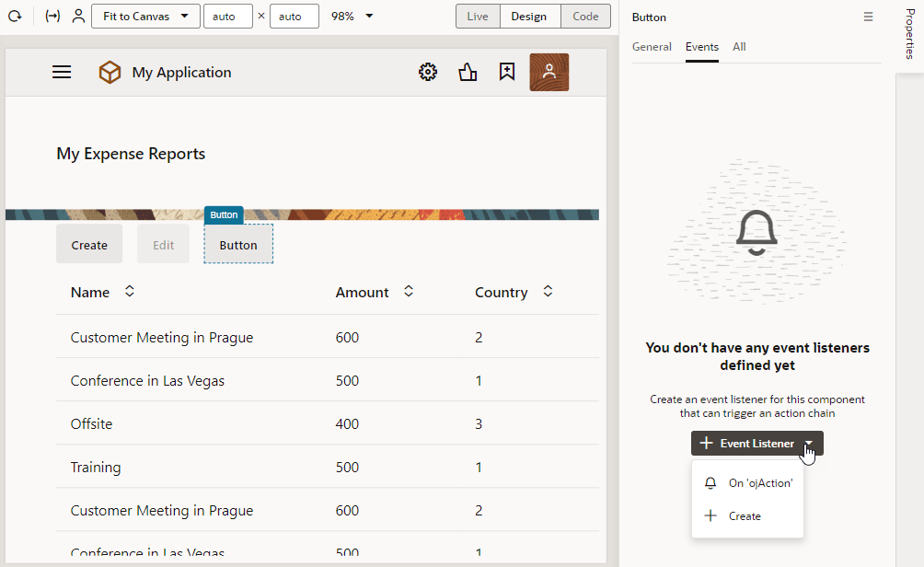Open the Button properties panel menu icon

(868, 17)
